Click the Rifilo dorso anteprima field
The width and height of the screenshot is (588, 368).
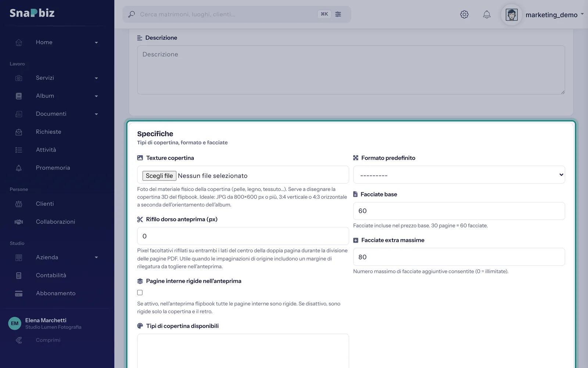click(x=243, y=236)
